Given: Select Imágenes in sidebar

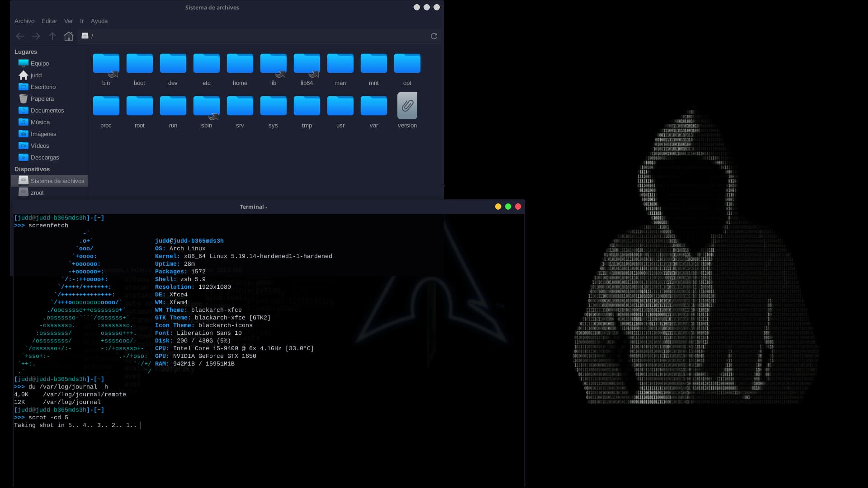Looking at the screenshot, I should coord(49,134).
